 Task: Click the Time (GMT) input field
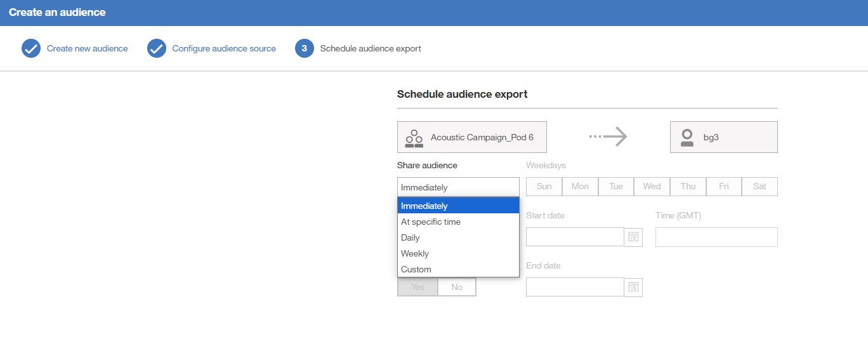click(x=716, y=237)
